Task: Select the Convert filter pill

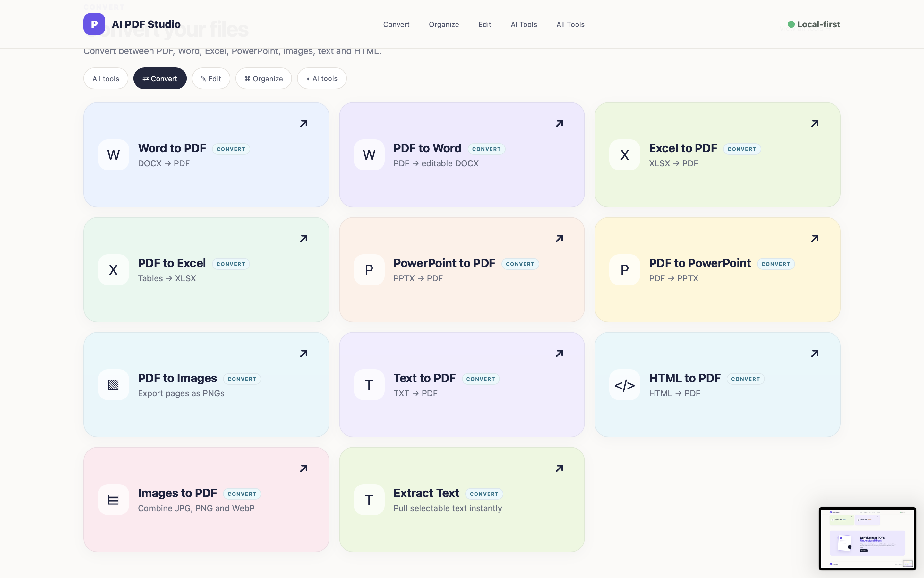Action: pos(159,78)
